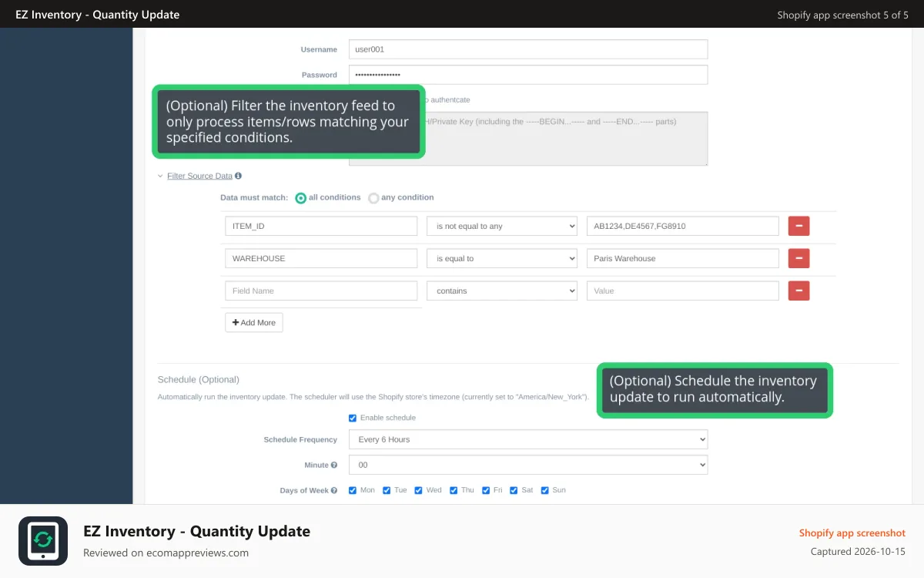Screen dimensions: 924x578
Task: Click the ITEM_ID field name input
Action: (x=321, y=226)
